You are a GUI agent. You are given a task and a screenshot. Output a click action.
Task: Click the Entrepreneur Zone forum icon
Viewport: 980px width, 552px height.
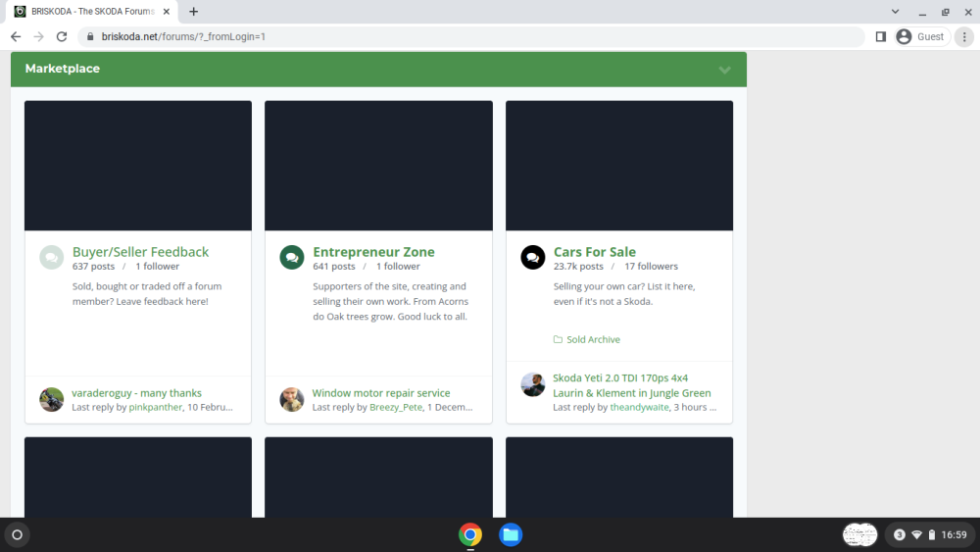click(292, 257)
